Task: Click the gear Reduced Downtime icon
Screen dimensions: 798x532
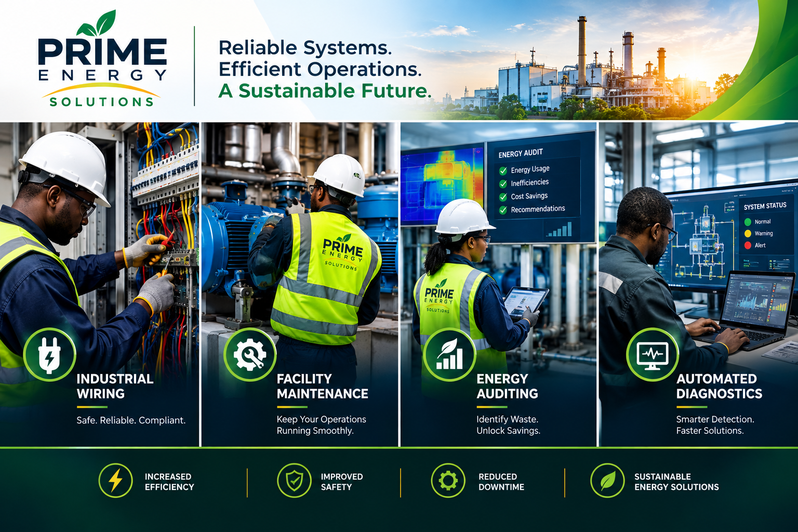Action: point(448,481)
